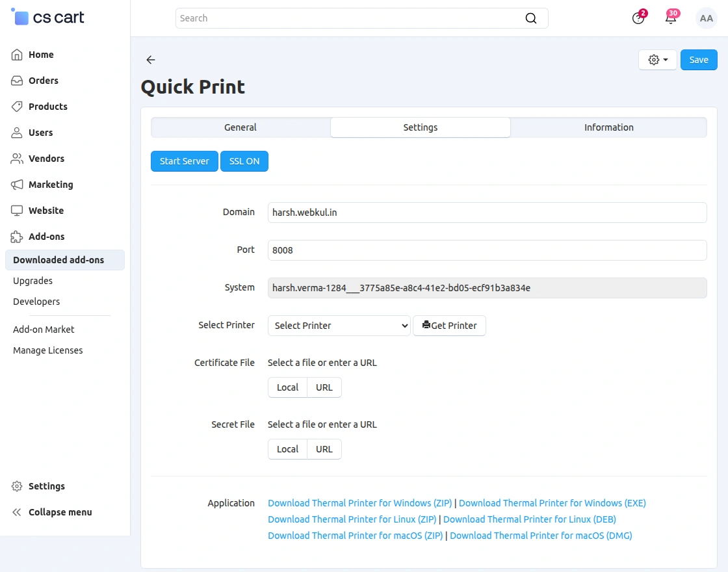This screenshot has width=728, height=572.
Task: Click the Domain input field
Action: [x=487, y=213]
